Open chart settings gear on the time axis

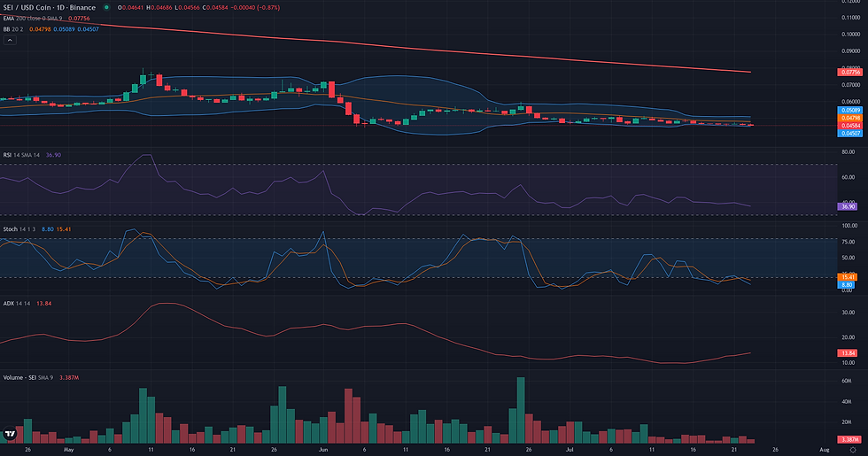(x=853, y=450)
